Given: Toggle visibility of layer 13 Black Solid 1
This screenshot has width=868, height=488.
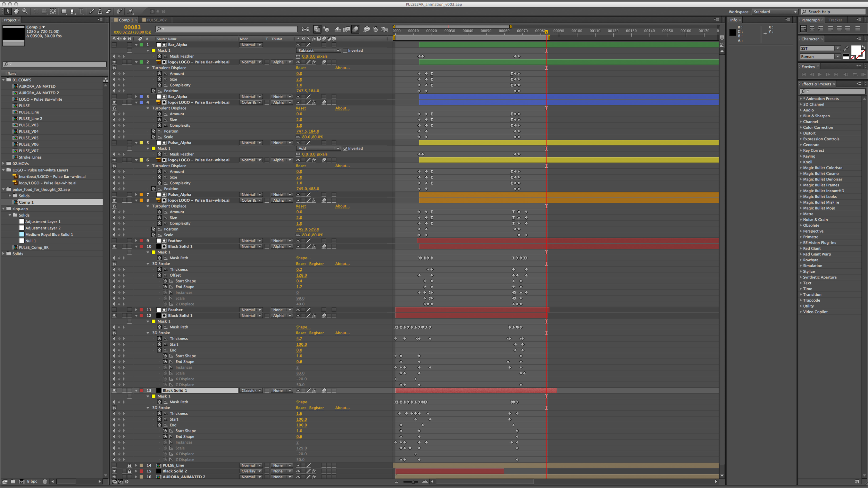Looking at the screenshot, I should pyautogui.click(x=114, y=390).
